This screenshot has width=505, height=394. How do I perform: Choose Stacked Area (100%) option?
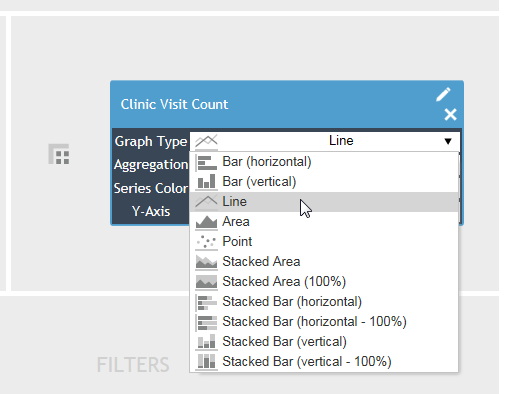[324, 282]
